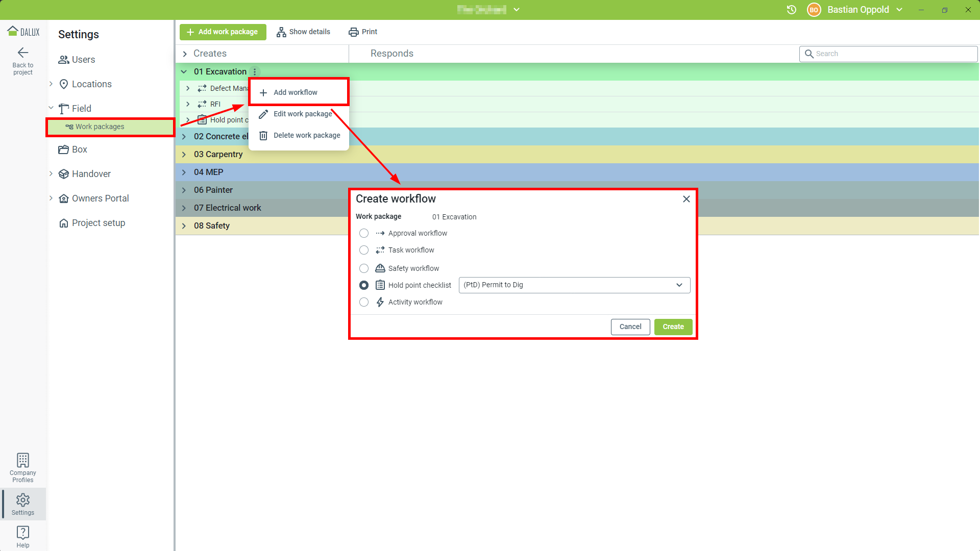Choose the Activity workflow radio option

point(364,302)
